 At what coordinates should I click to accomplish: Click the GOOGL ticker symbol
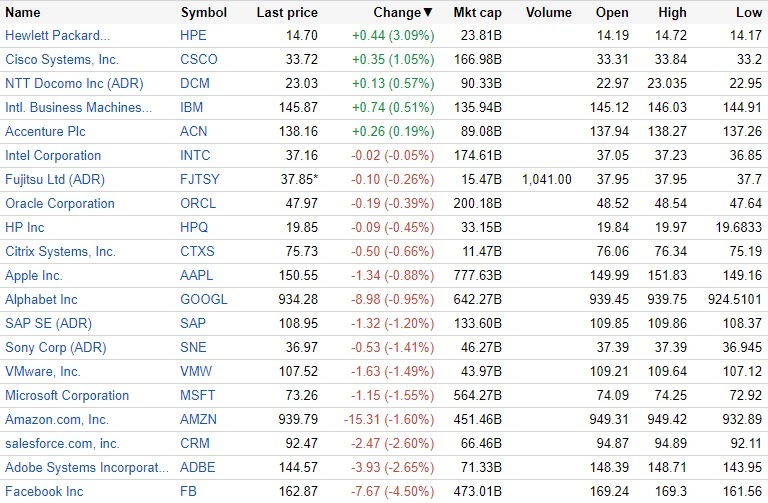[204, 299]
